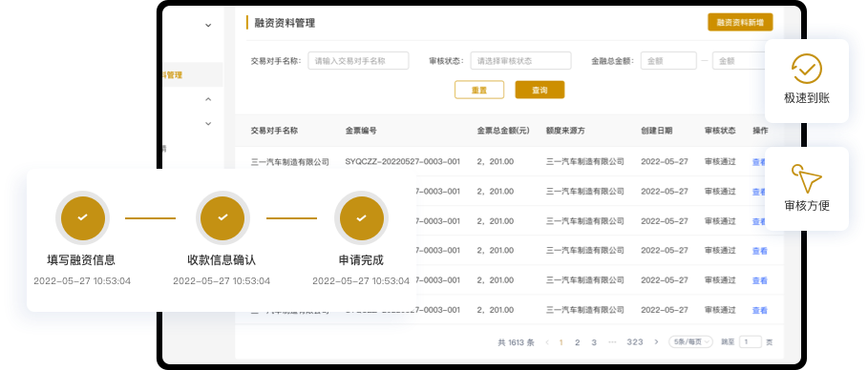Click the 额度来源方 column header
The width and height of the screenshot is (868, 370).
[565, 131]
